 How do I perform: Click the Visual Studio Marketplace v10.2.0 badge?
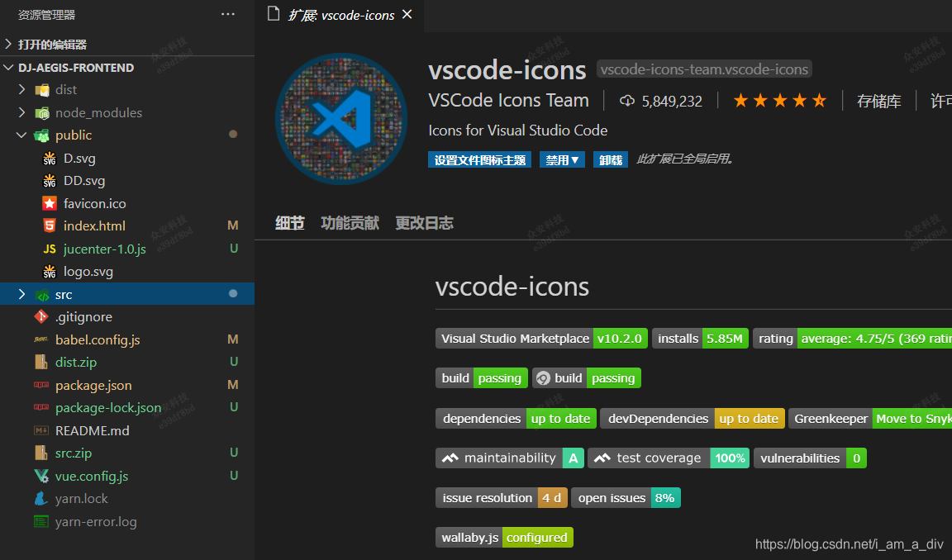point(541,339)
